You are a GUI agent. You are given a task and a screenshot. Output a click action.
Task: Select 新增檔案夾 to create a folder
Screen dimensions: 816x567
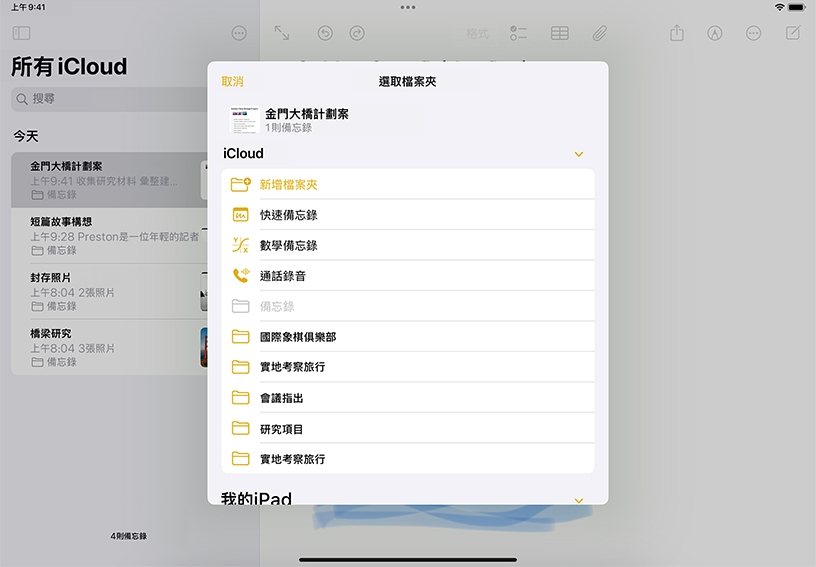[x=288, y=185]
